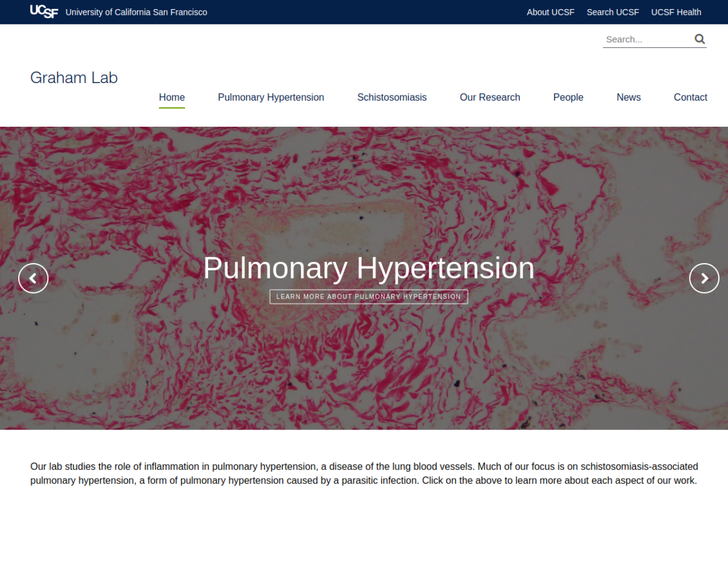
Task: Click Learn More About Pulmonary Hypertension button
Action: [x=369, y=297]
